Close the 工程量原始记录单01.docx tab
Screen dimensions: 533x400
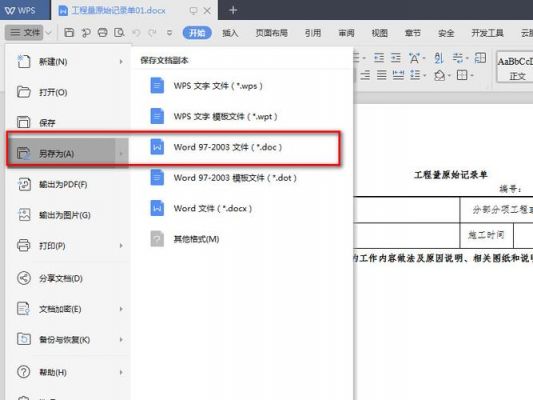tap(207, 11)
